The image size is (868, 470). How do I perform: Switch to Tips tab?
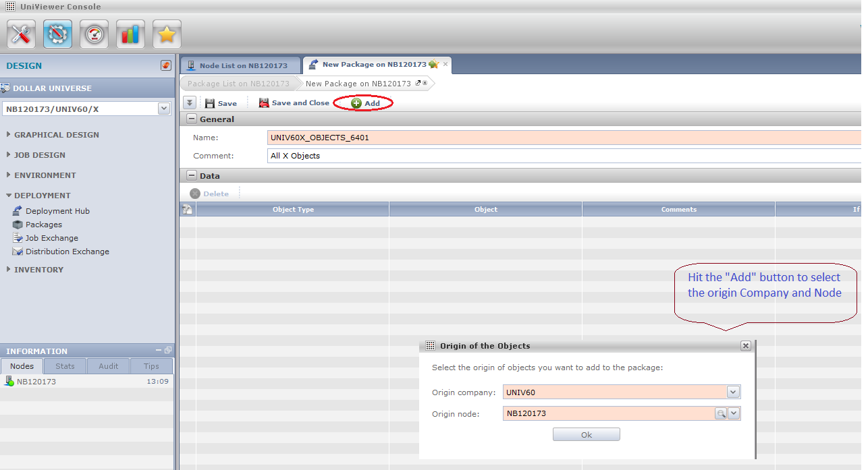pyautogui.click(x=151, y=366)
